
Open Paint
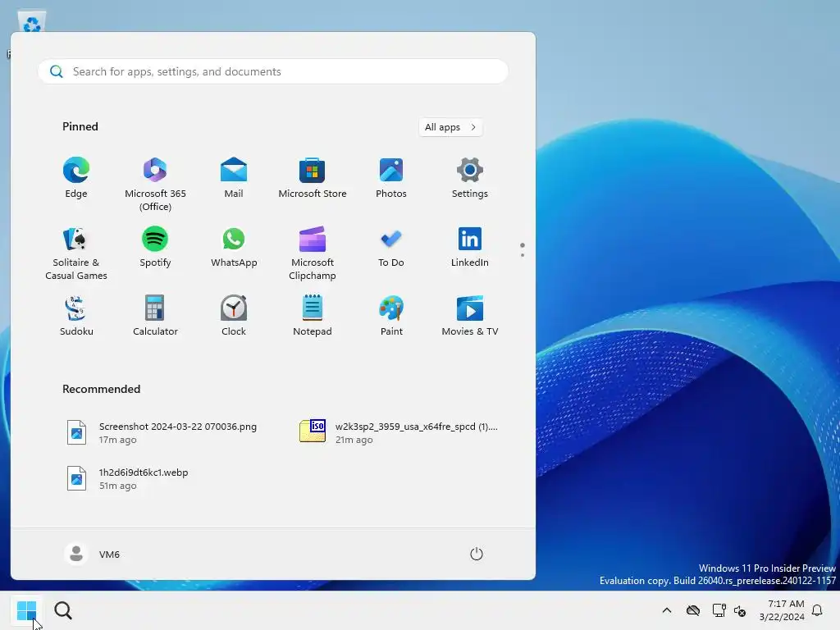[x=391, y=316]
